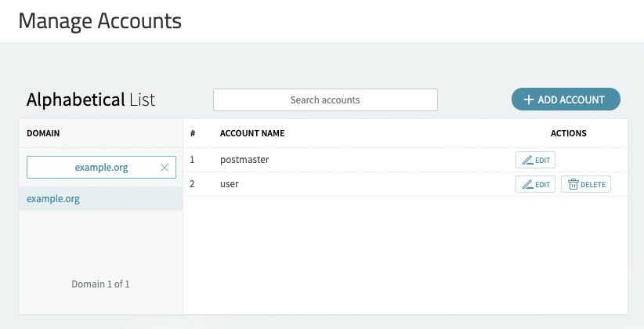
Task: Click the Account Name column header
Action: pyautogui.click(x=252, y=133)
